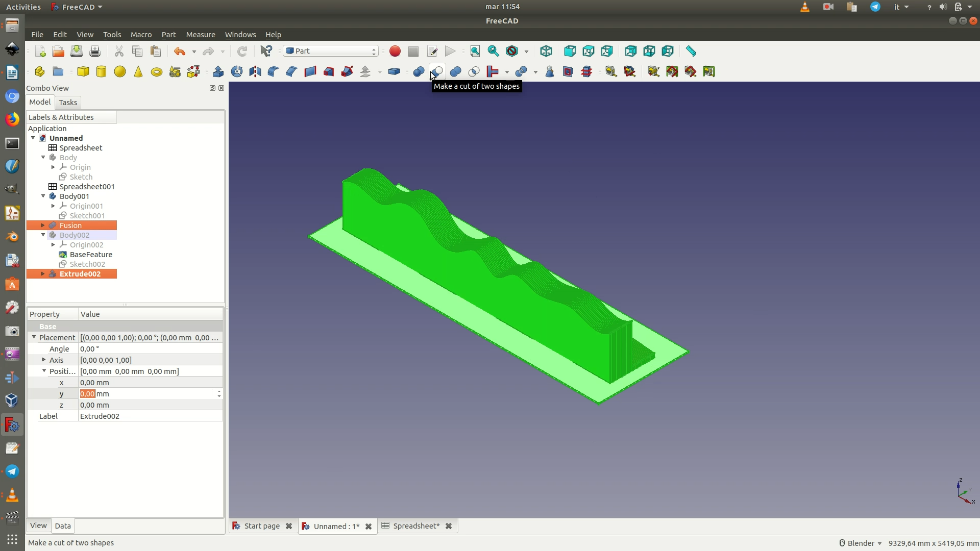Click the Firefox icon in the dock

coord(12,119)
